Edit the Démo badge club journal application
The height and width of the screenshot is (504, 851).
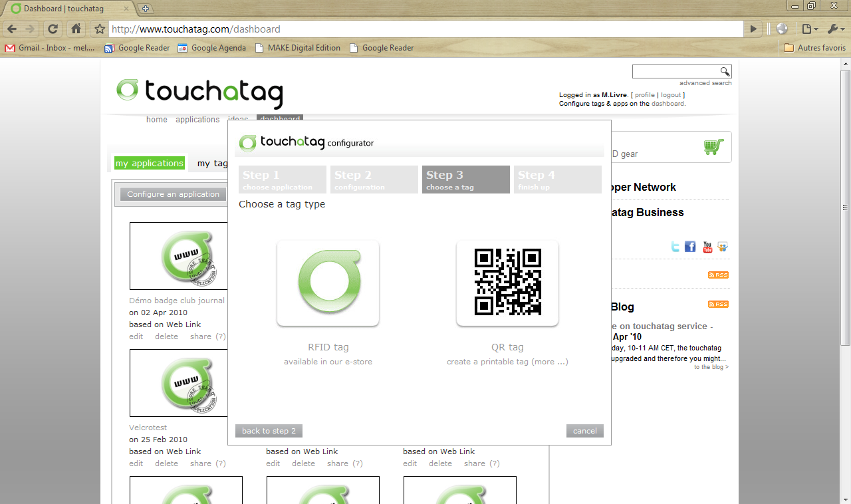[x=136, y=336]
